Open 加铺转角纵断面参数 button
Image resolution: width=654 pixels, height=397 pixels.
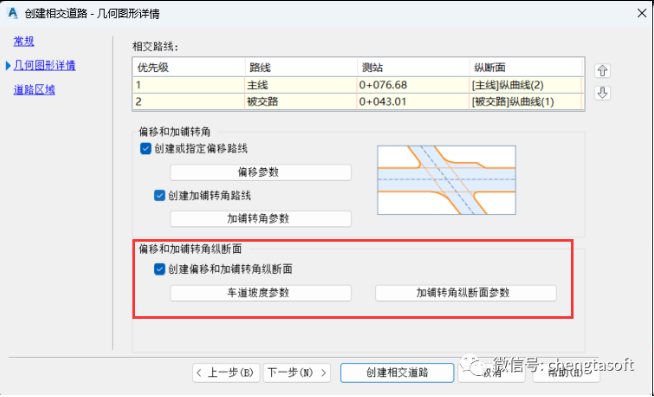[x=465, y=293]
